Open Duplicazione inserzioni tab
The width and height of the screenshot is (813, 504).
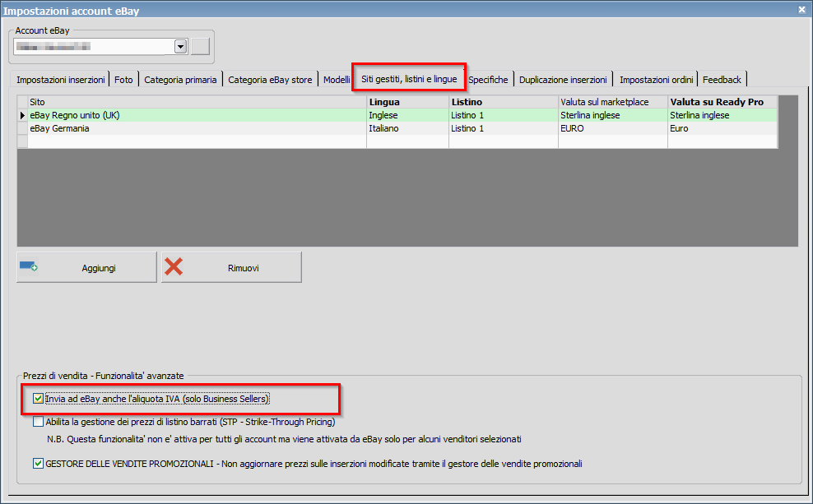(x=563, y=80)
